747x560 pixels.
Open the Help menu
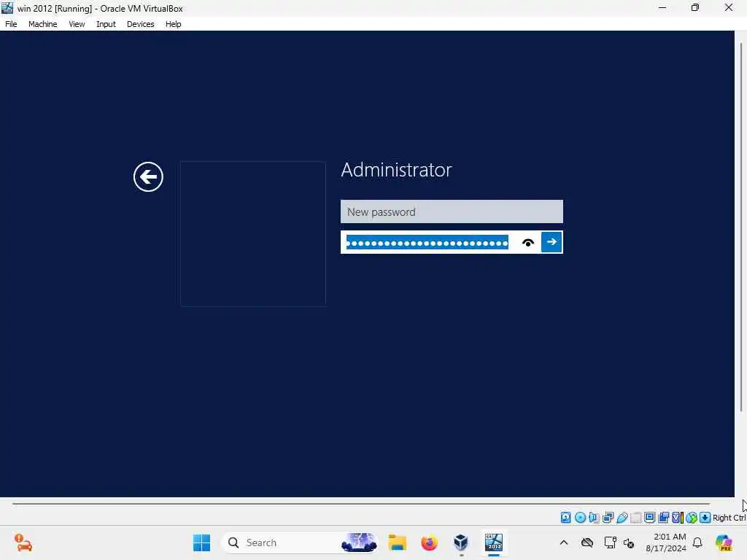tap(174, 24)
